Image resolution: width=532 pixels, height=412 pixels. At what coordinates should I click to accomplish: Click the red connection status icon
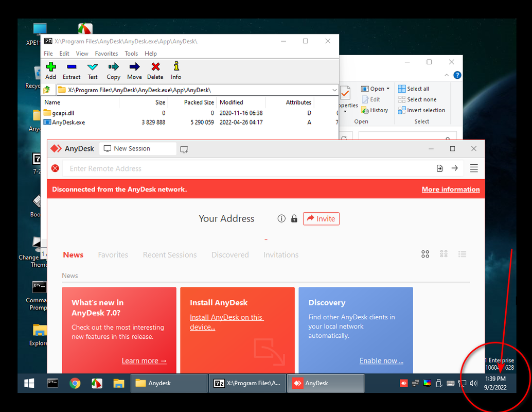click(x=55, y=168)
